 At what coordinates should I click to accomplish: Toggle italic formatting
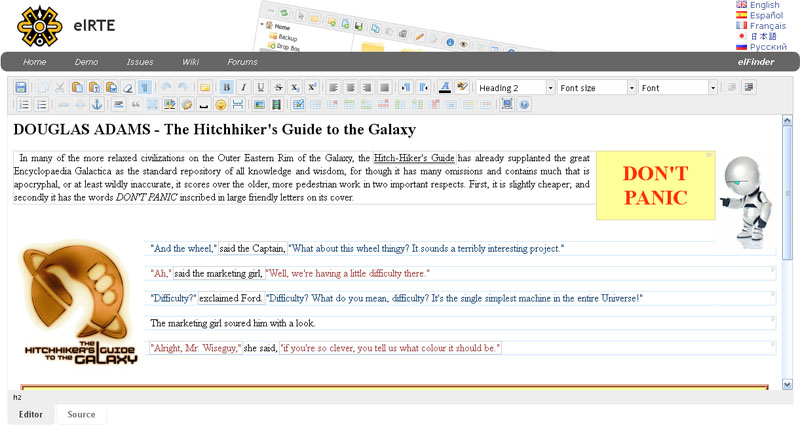(x=244, y=87)
